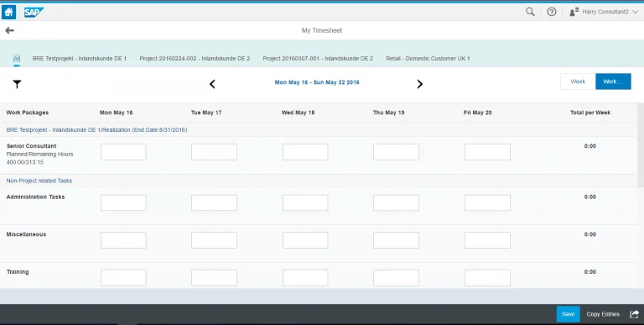Image resolution: width=644 pixels, height=325 pixels.
Task: Switch to Project 20160307-001 - Inlandskunde DE 2 tab
Action: pos(318,59)
